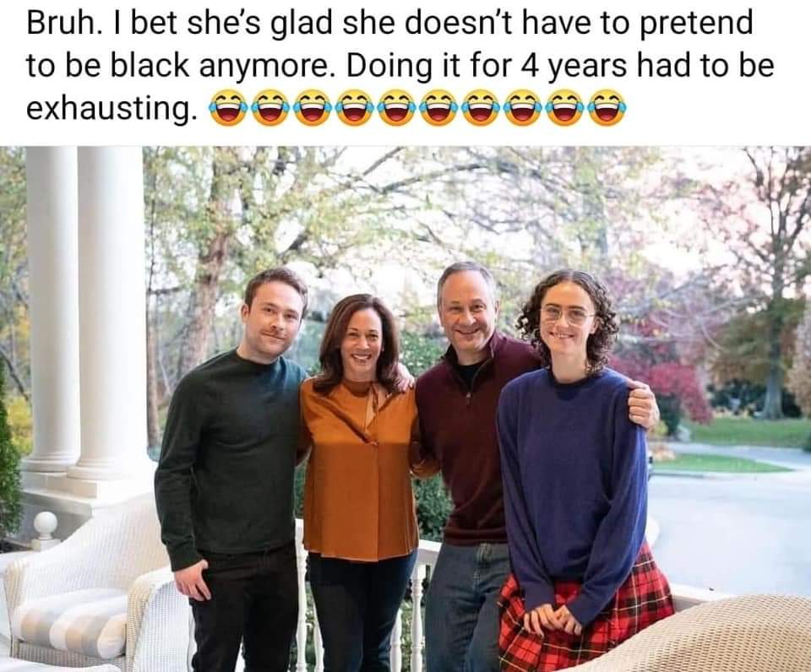Click the second laughing-crying emoji
The image size is (811, 672).
(x=269, y=107)
